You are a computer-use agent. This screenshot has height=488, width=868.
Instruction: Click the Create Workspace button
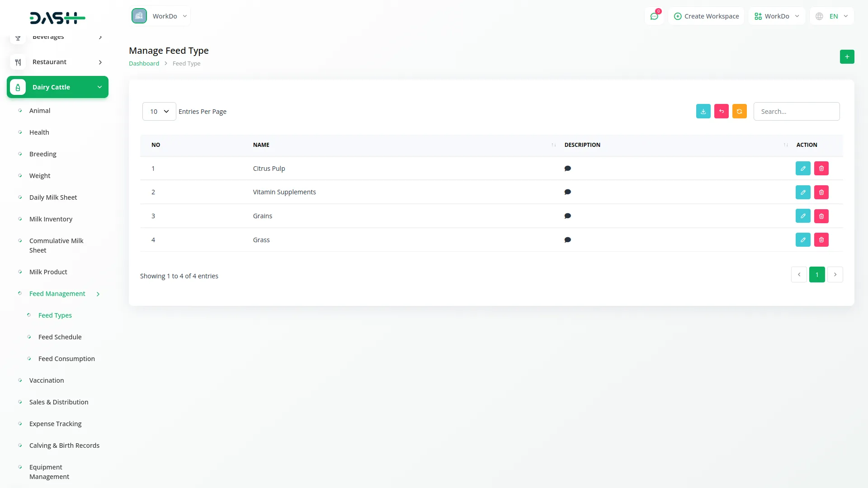706,16
